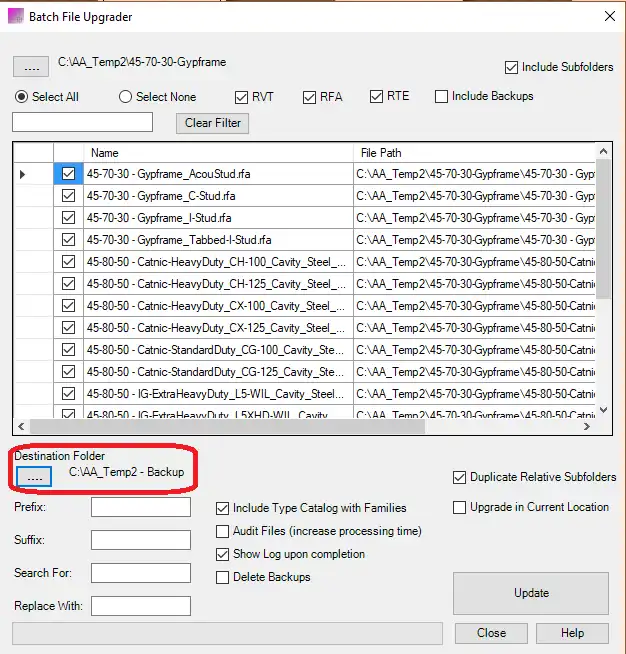Toggle the RFA file type checkbox
Screen dimensions: 626x654
(x=309, y=97)
